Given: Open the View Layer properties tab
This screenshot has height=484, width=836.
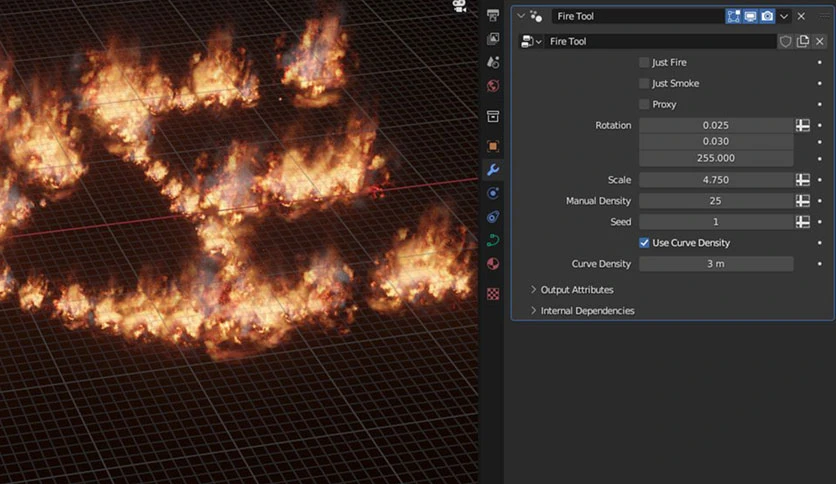Looking at the screenshot, I should pos(493,38).
